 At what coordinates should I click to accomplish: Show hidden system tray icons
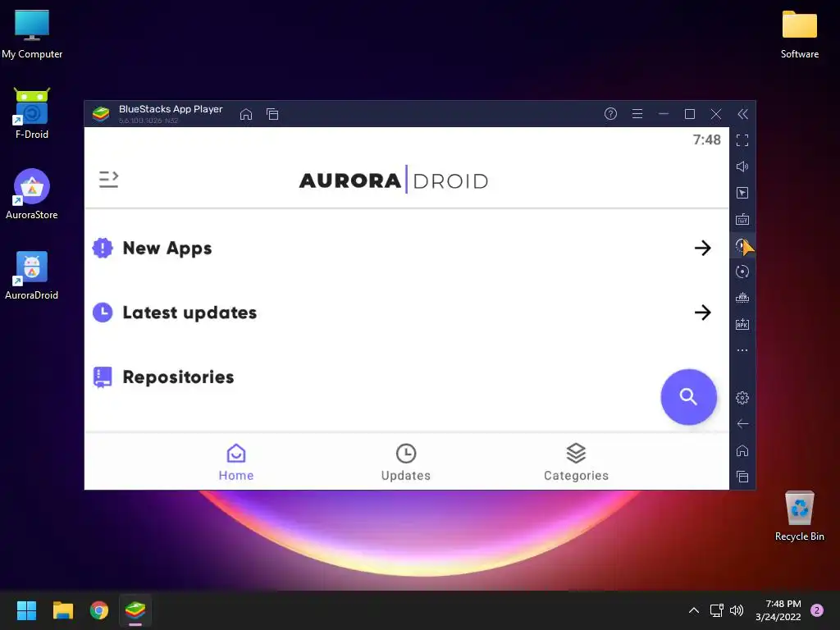coord(694,610)
